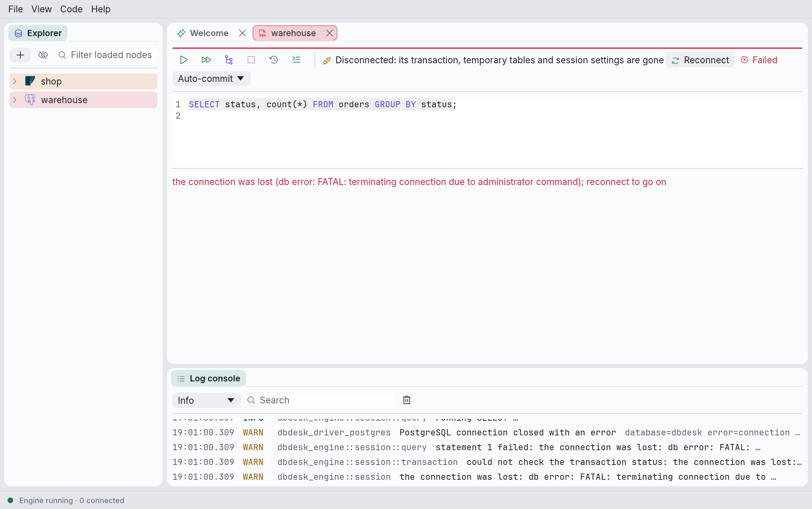Close the warehouse editor tab

click(330, 33)
